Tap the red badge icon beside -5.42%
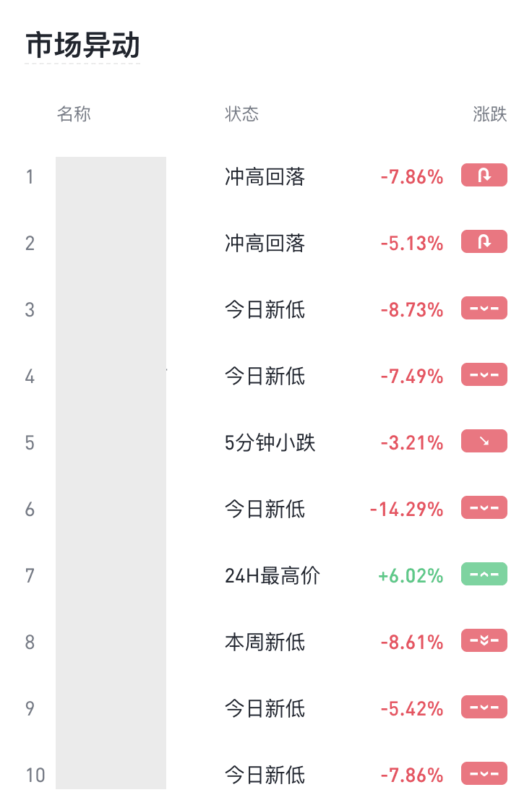This screenshot has width=532, height=808. (x=484, y=708)
